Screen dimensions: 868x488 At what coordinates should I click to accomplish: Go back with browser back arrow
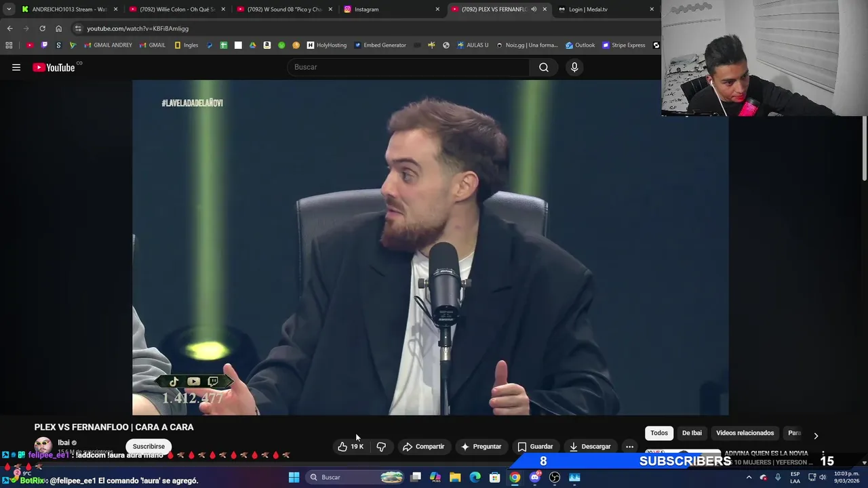(x=9, y=28)
